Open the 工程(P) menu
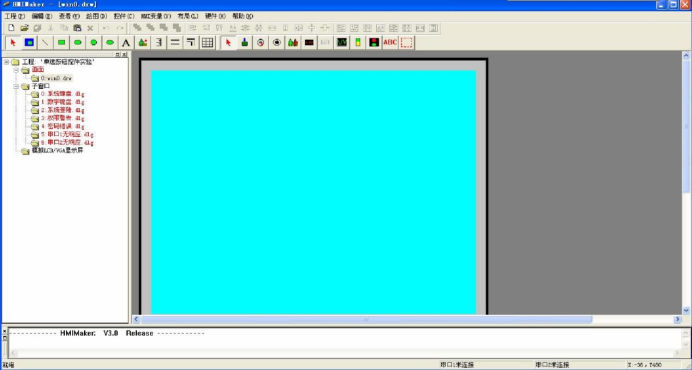692x370 pixels. [15, 16]
